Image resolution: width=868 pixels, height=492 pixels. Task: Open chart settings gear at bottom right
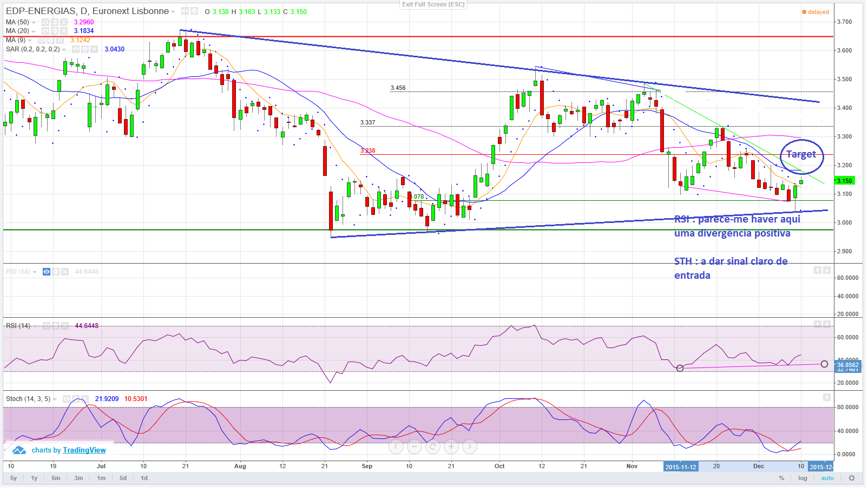(852, 478)
